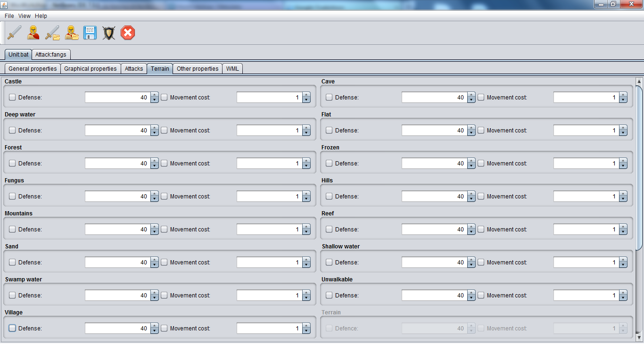
Task: Open the Graphical properties tab
Action: tap(91, 69)
